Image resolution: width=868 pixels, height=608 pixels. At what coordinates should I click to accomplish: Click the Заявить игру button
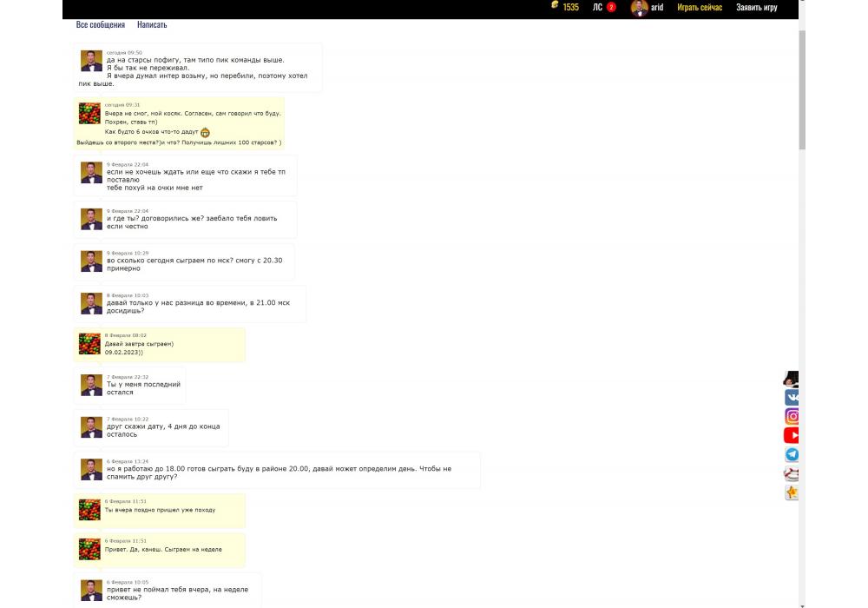click(756, 8)
